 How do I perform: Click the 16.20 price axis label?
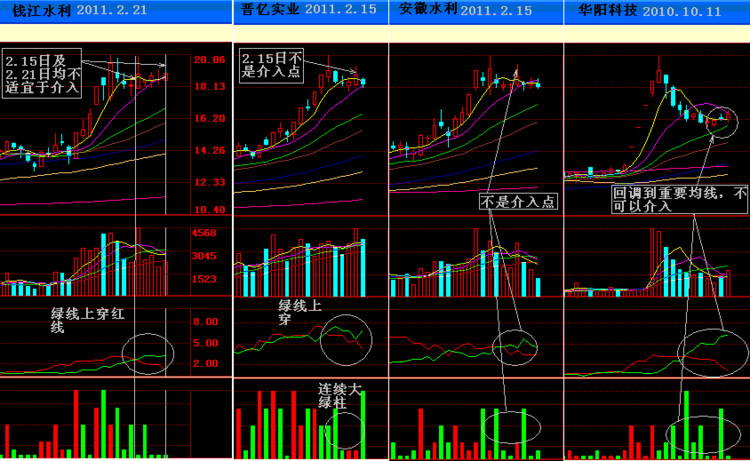[x=210, y=119]
